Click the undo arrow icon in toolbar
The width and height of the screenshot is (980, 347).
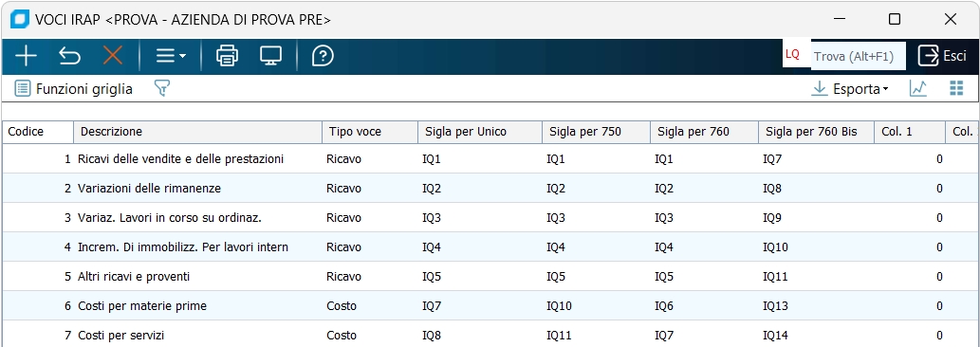(x=69, y=56)
